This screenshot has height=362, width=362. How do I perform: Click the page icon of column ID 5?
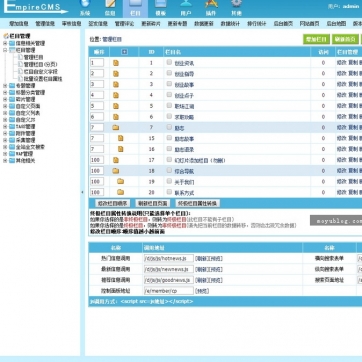(116, 106)
